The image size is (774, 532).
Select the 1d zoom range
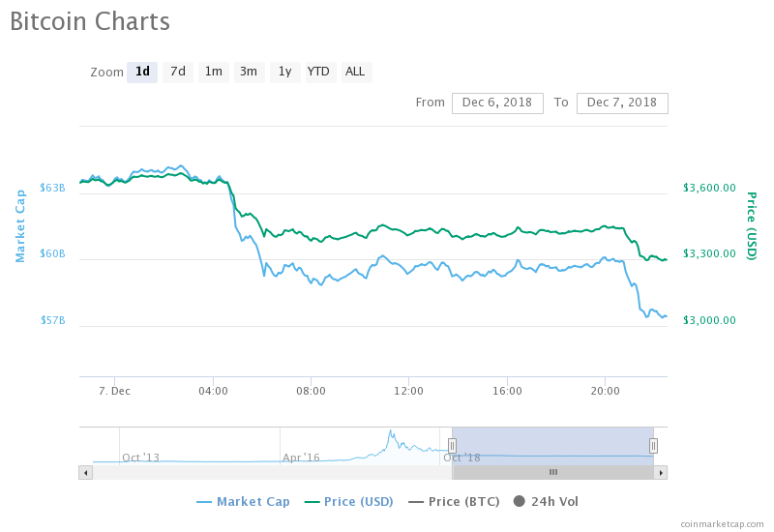click(x=142, y=72)
